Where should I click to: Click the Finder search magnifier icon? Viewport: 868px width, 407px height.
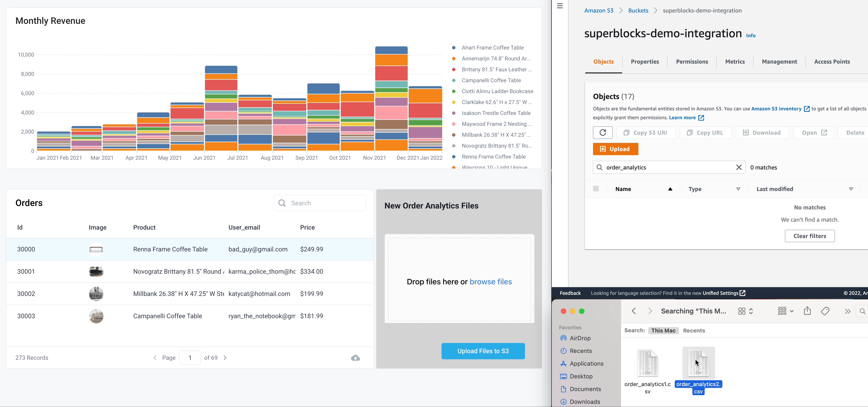[x=862, y=311]
